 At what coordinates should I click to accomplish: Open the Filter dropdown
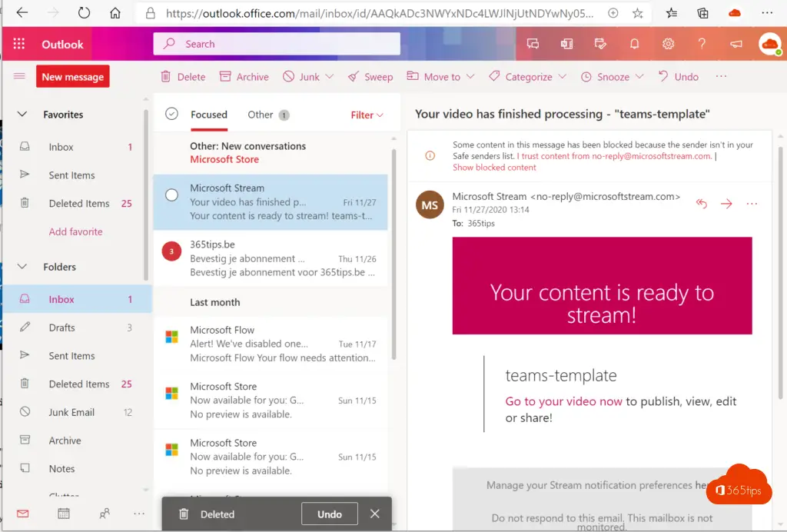[x=367, y=115]
